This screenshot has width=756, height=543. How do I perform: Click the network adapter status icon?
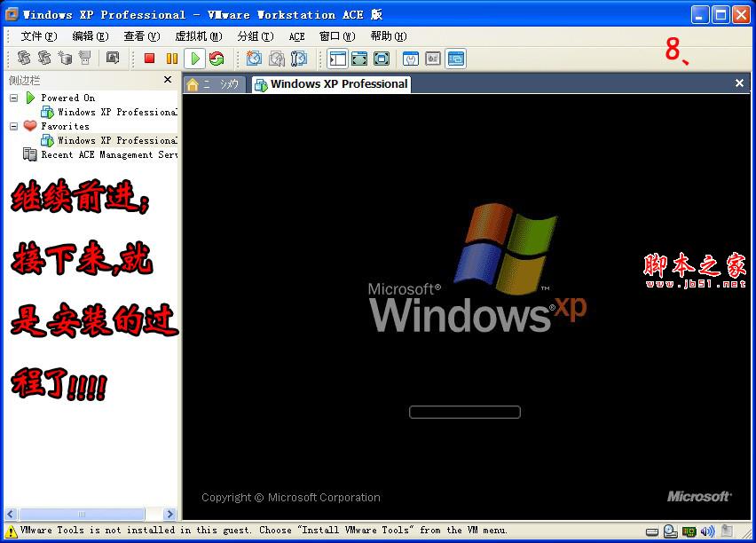pyautogui.click(x=689, y=531)
